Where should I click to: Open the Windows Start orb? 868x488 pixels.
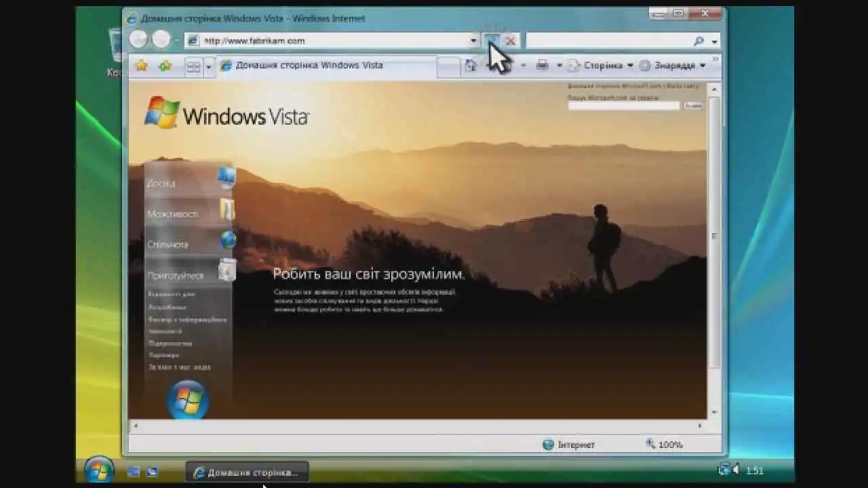point(99,470)
